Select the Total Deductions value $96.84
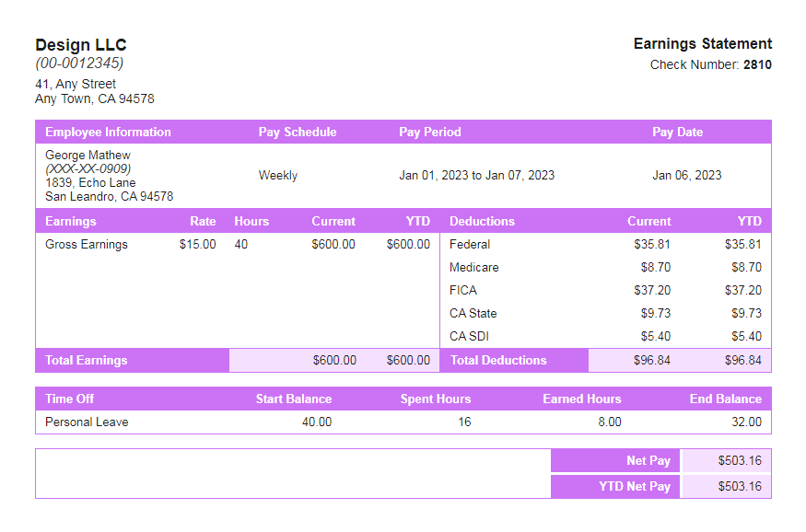The image size is (806, 532). click(657, 360)
